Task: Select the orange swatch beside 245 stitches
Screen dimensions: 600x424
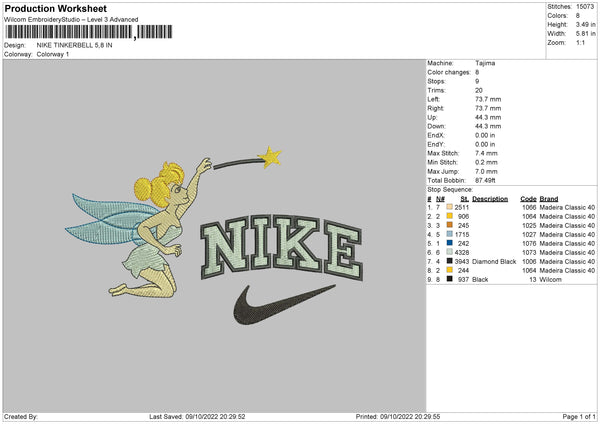Action: [x=450, y=225]
